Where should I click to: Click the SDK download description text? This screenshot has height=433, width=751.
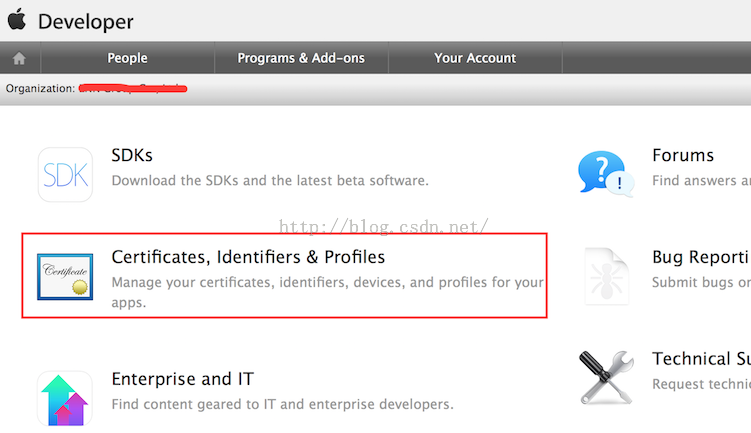click(269, 181)
